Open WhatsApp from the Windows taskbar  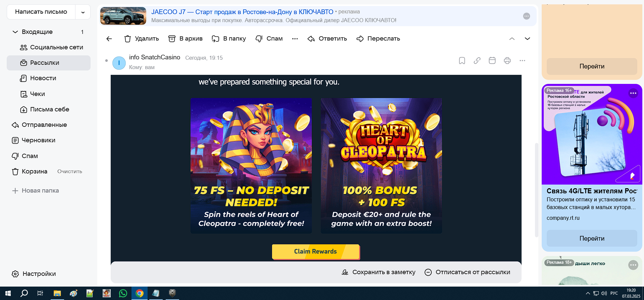123,293
